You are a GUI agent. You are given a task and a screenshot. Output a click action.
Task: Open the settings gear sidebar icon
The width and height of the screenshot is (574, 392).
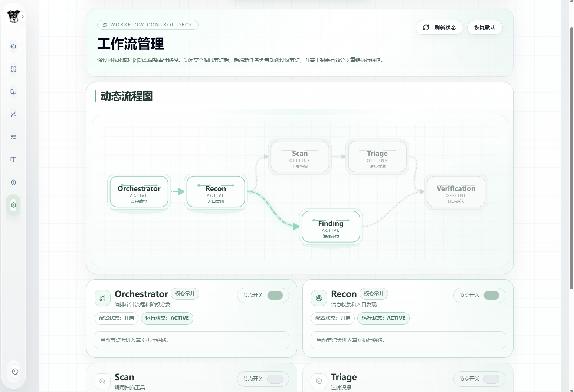[x=13, y=205]
